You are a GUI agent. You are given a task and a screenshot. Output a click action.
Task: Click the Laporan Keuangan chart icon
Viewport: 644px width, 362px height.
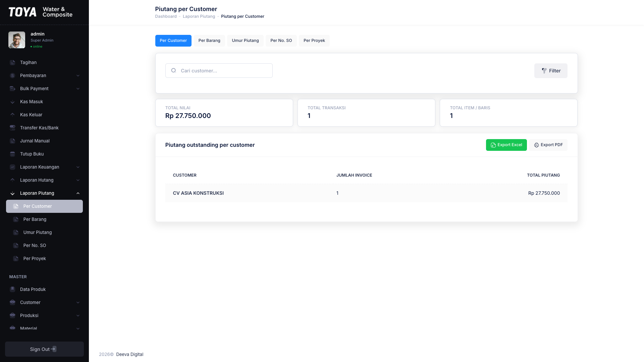[12, 167]
